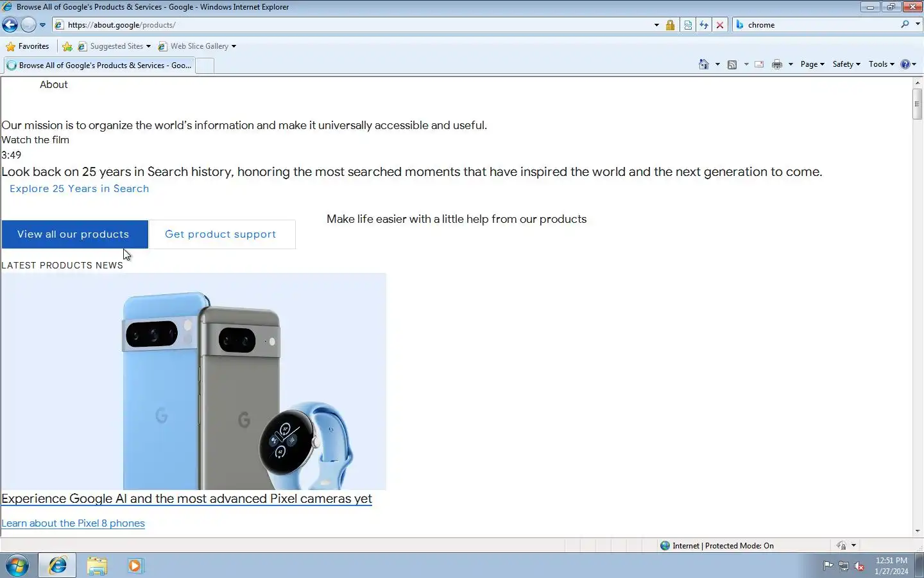The height and width of the screenshot is (578, 924).
Task: Open Experience Google AI Pixel cameras headline
Action: click(187, 499)
